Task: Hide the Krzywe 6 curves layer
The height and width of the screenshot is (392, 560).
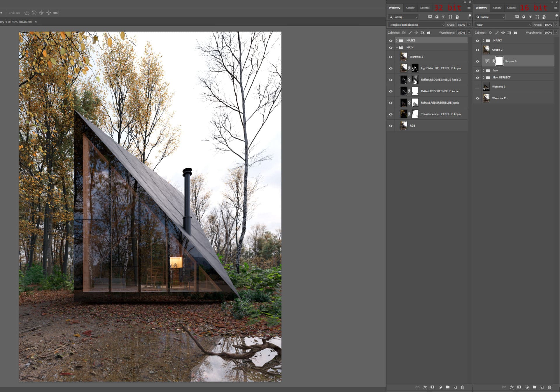Action: tap(477, 61)
